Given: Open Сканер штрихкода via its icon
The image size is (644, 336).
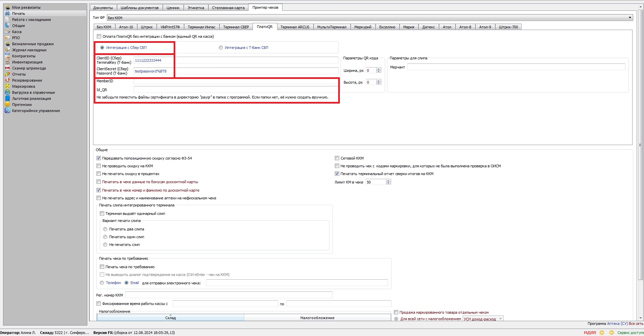Looking at the screenshot, I should point(7,68).
